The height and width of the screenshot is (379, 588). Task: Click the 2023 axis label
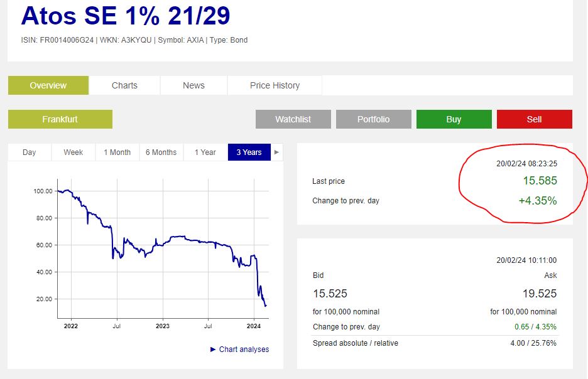(163, 326)
